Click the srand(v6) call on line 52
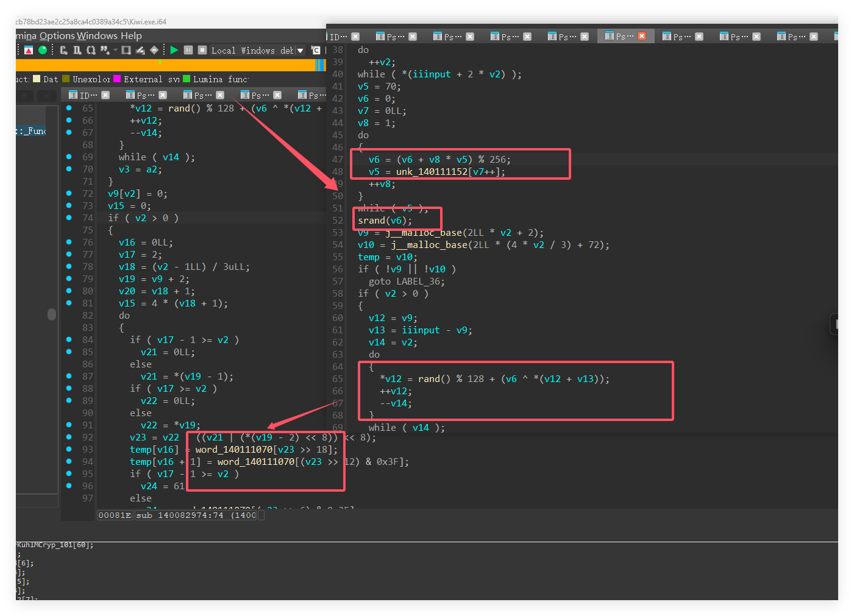Image resolution: width=854 pixels, height=616 pixels. pos(385,221)
